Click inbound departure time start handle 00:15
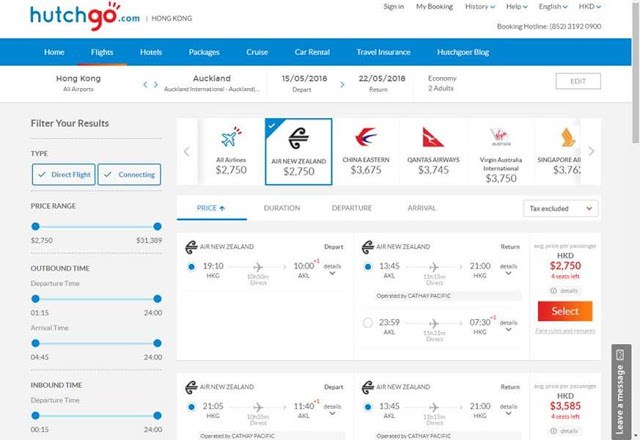The height and width of the screenshot is (440, 640). [36, 416]
